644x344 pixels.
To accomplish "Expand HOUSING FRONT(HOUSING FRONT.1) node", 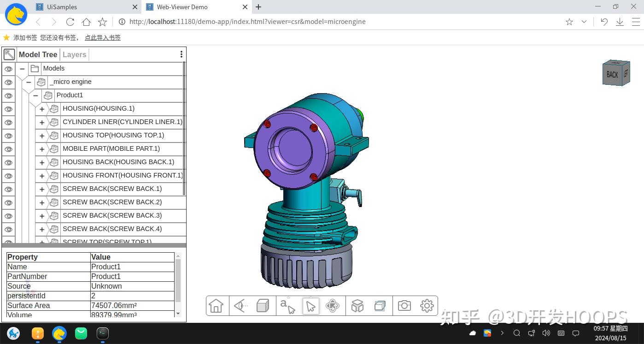I will pyautogui.click(x=42, y=176).
